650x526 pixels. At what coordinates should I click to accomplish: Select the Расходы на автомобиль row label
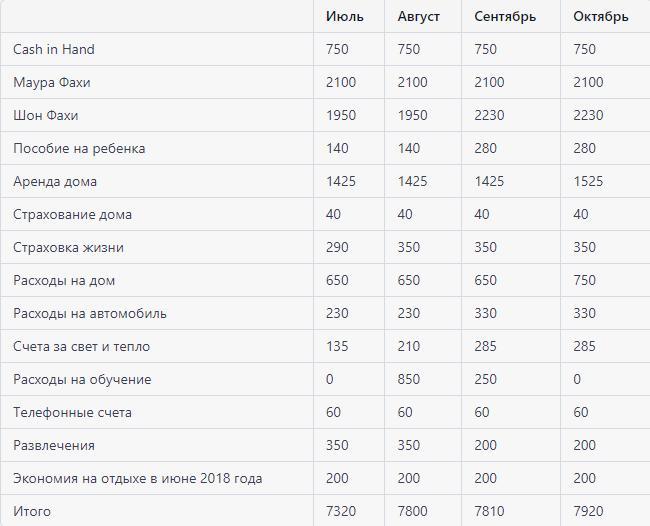pyautogui.click(x=90, y=313)
